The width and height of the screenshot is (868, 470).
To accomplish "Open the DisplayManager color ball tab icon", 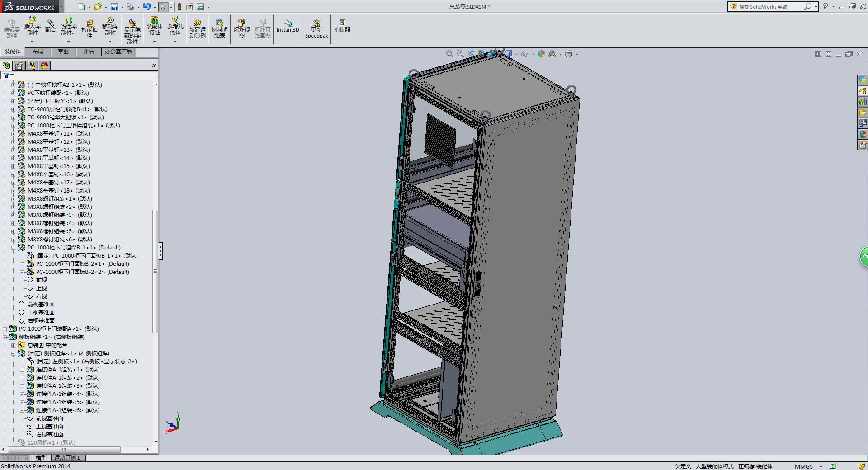I will pyautogui.click(x=44, y=66).
